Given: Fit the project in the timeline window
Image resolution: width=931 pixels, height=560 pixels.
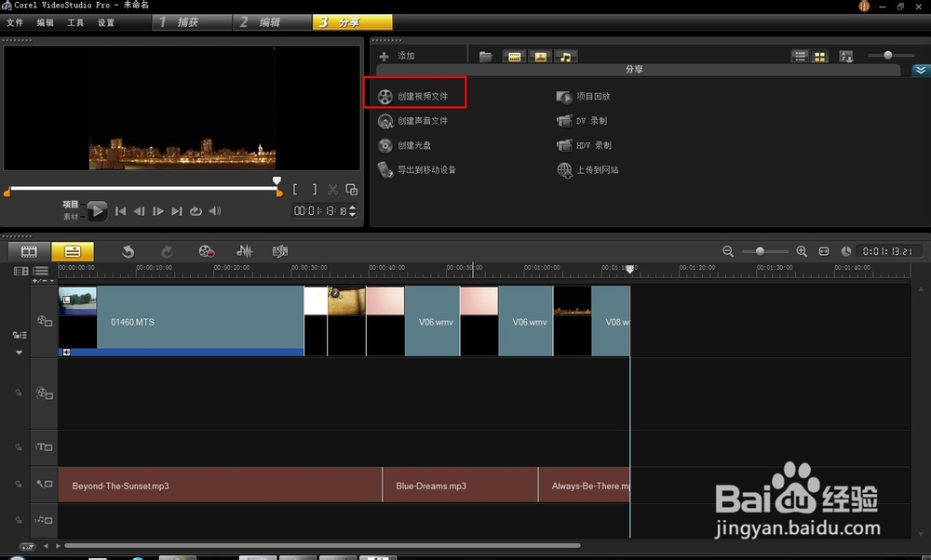Looking at the screenshot, I should (x=824, y=251).
